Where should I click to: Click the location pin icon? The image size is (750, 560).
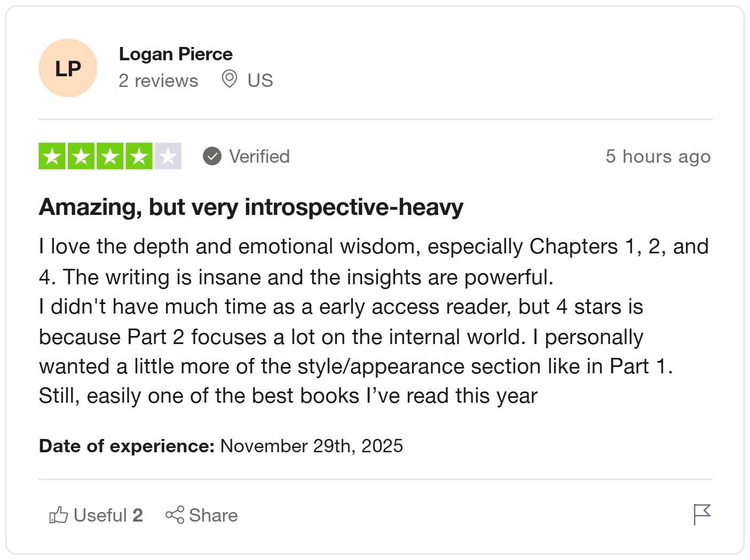pos(230,79)
